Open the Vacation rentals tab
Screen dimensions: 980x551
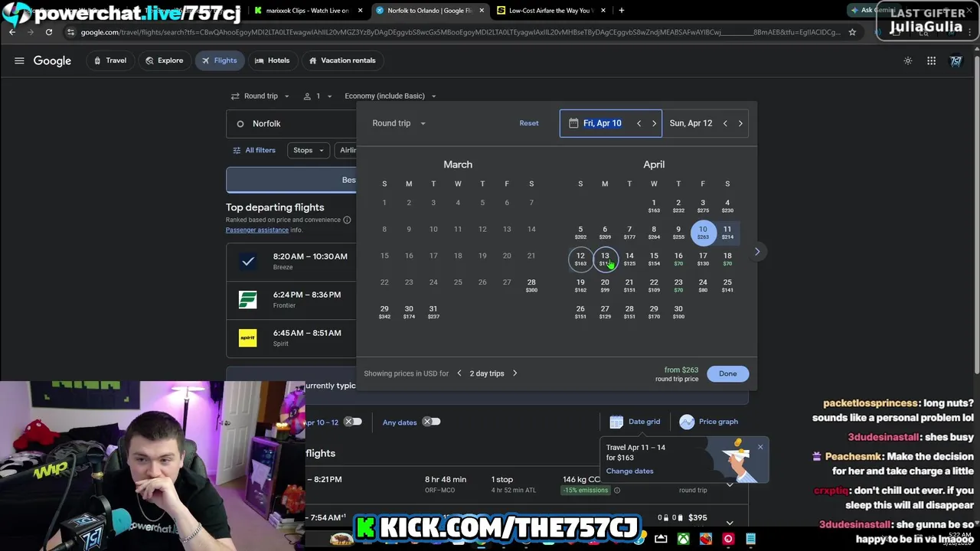pyautogui.click(x=341, y=60)
